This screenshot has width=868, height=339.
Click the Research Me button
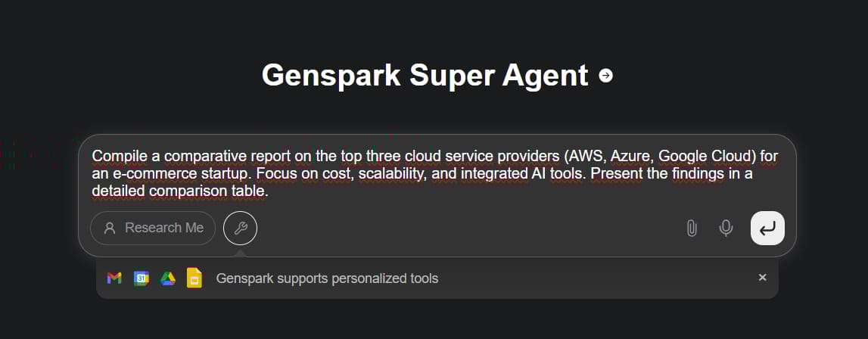pos(153,229)
